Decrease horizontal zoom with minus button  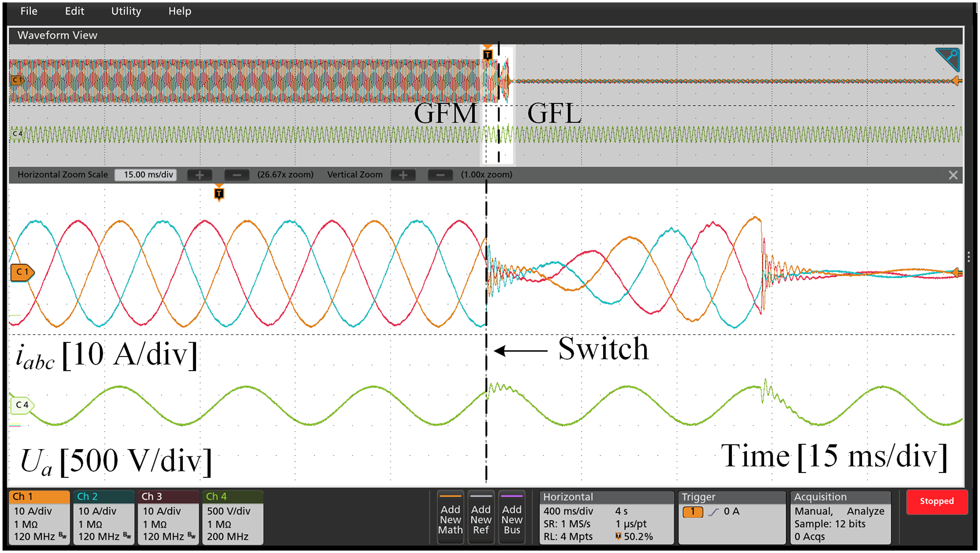pyautogui.click(x=236, y=175)
